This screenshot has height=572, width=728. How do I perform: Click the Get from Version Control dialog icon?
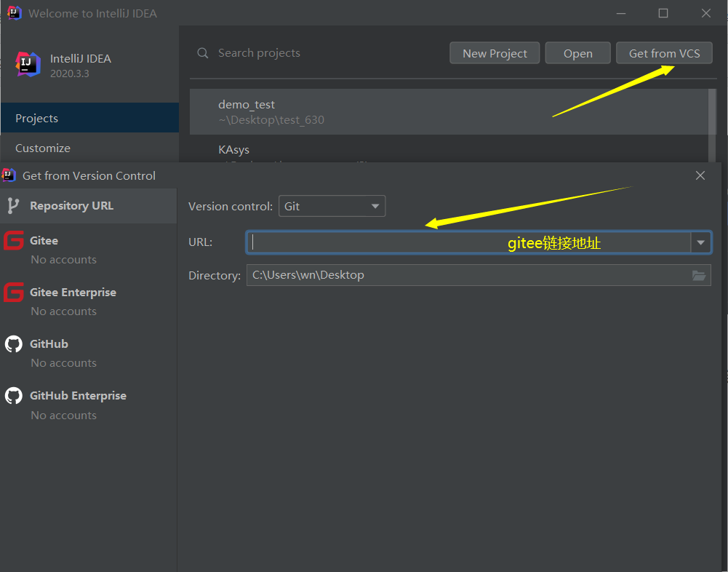click(x=9, y=175)
